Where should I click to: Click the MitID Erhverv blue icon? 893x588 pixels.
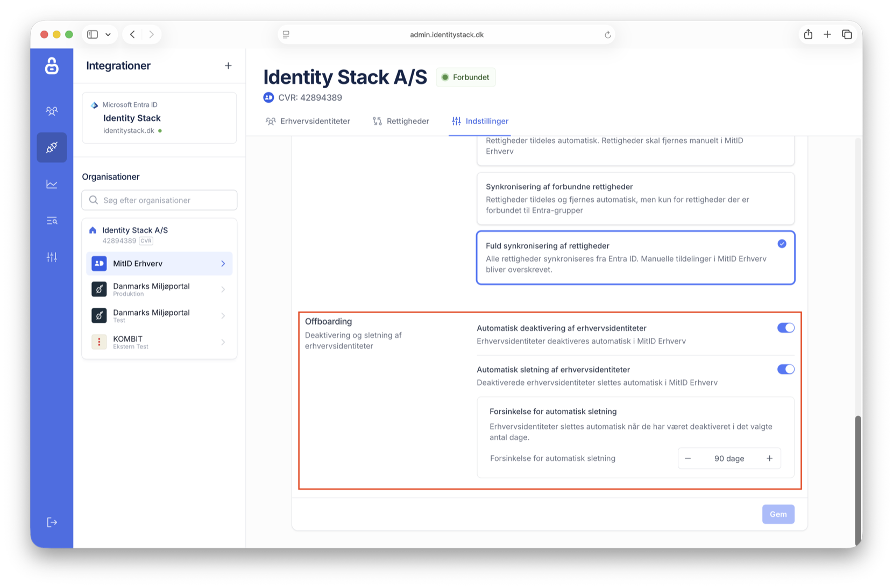[x=99, y=264]
